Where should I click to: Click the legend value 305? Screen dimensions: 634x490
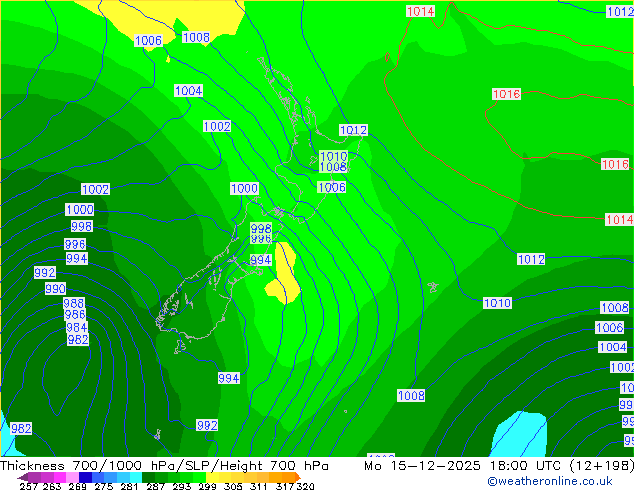tap(233, 486)
